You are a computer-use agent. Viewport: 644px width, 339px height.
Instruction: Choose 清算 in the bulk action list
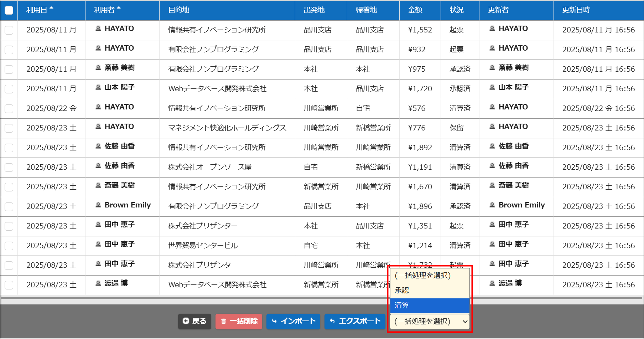click(x=430, y=305)
